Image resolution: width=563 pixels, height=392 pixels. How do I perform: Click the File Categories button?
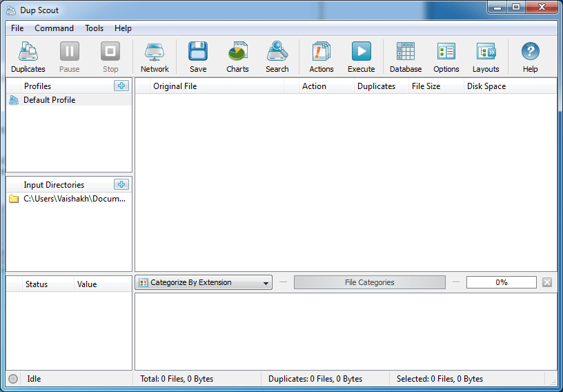370,282
